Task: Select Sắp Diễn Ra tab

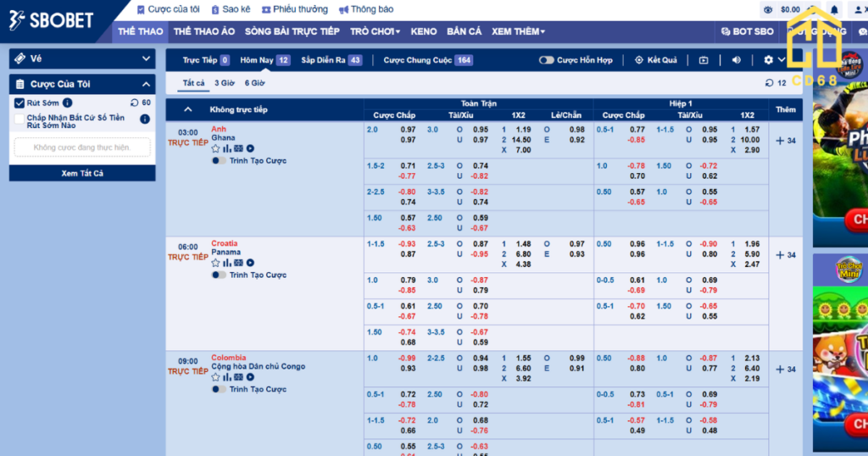Action: point(331,60)
